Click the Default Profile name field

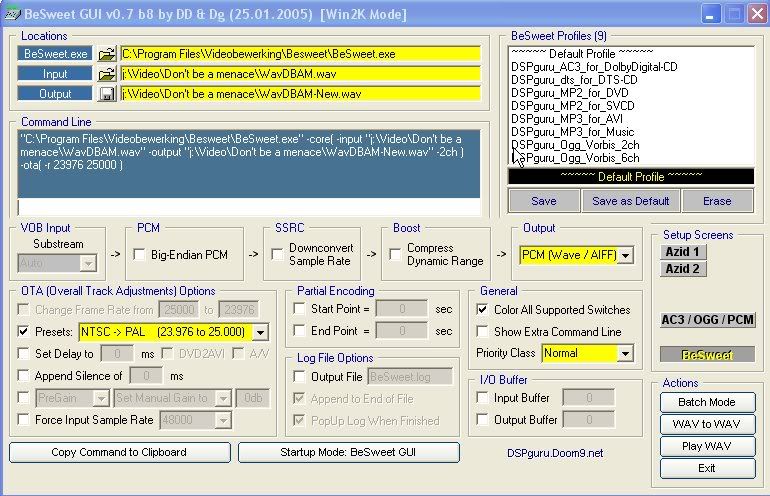pyautogui.click(x=631, y=176)
